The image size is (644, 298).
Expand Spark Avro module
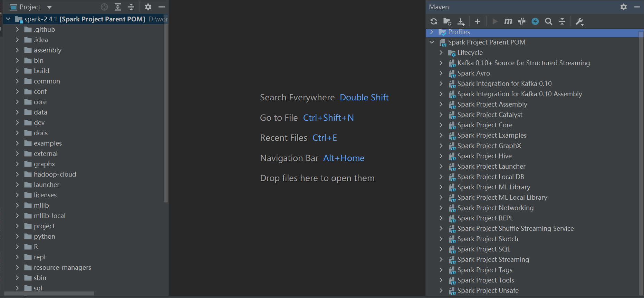click(x=441, y=73)
